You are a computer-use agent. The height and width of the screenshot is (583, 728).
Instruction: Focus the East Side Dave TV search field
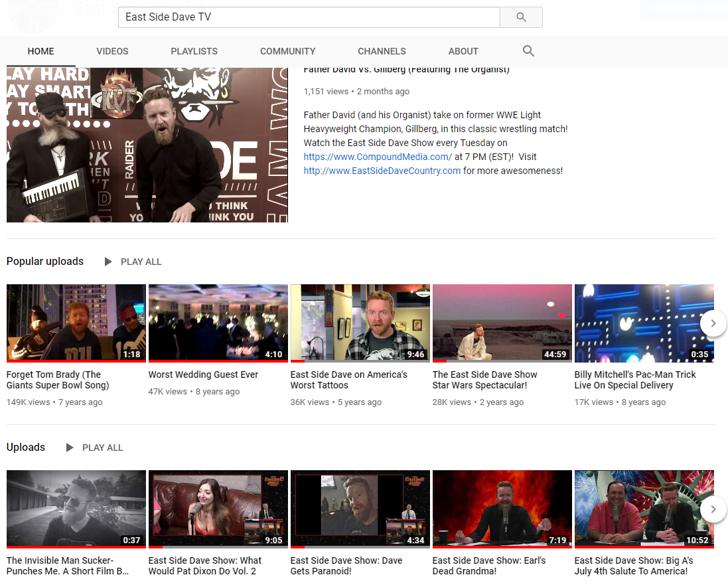click(309, 17)
